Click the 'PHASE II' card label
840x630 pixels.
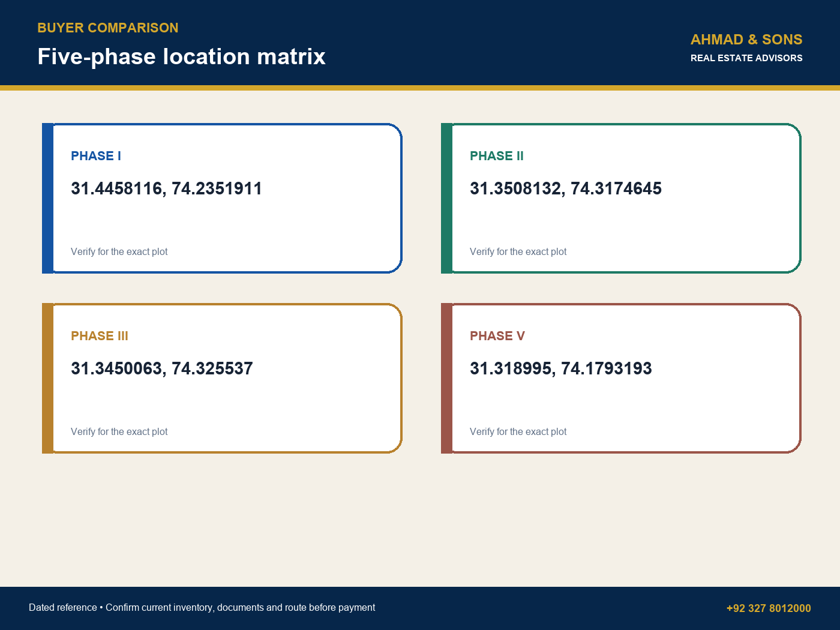[497, 156]
